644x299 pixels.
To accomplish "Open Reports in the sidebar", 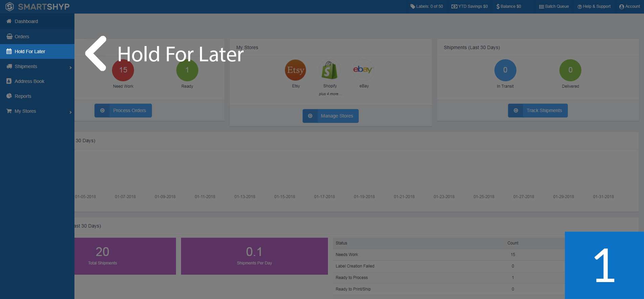I will pos(37,96).
